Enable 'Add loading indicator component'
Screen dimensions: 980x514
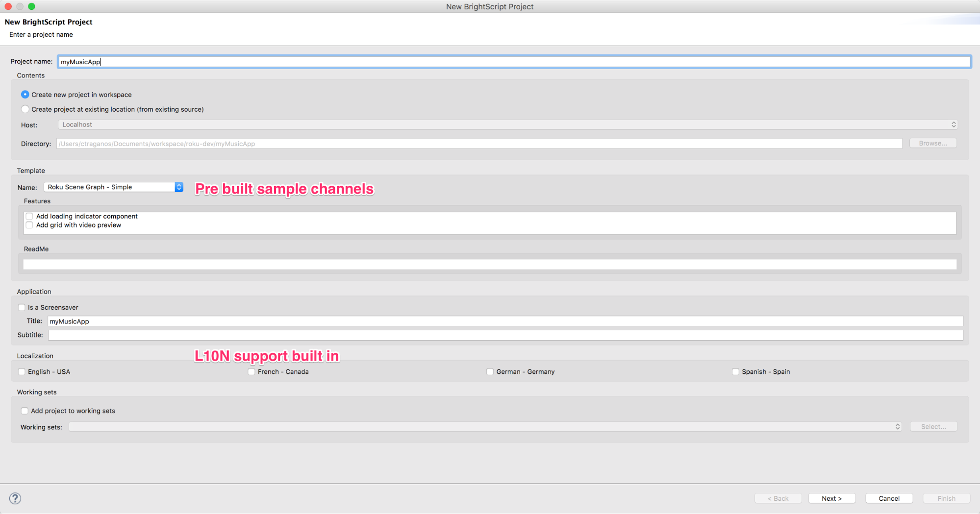click(x=29, y=216)
